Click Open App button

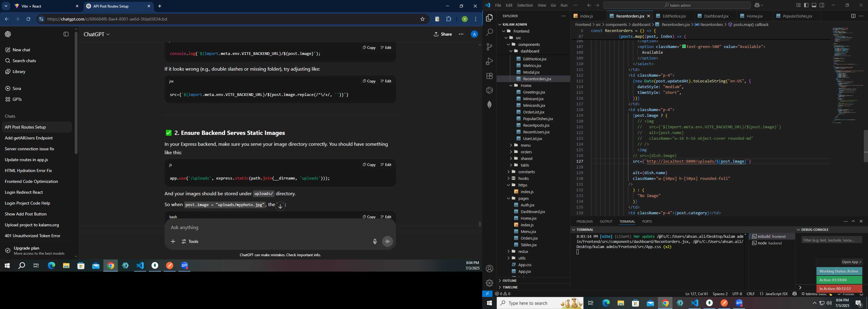pos(851,262)
